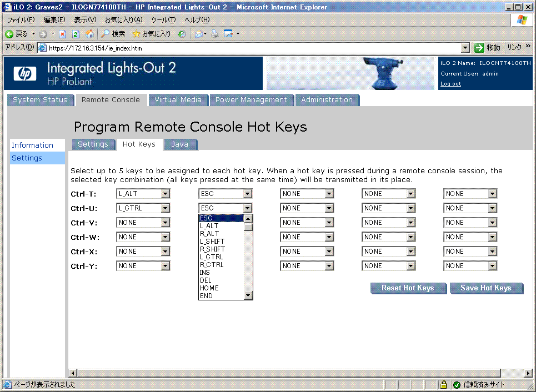Image resolution: width=536 pixels, height=392 pixels.
Task: Switch to the System Status tab
Action: pos(40,100)
